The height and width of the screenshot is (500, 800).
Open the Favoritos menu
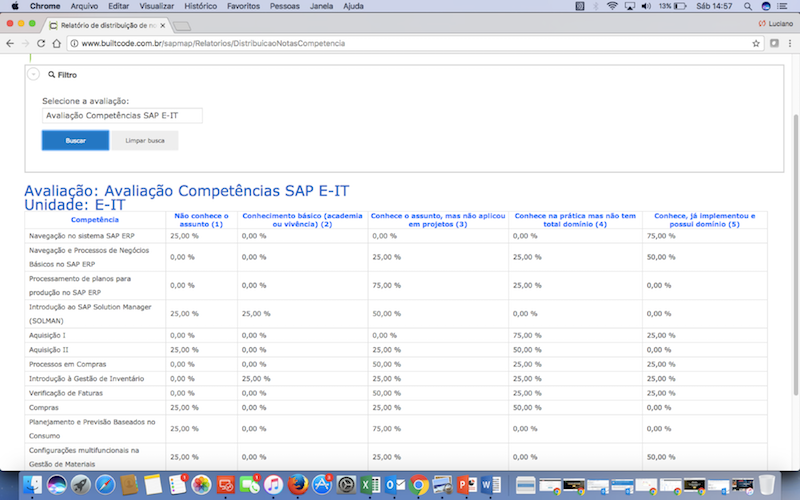(243, 6)
